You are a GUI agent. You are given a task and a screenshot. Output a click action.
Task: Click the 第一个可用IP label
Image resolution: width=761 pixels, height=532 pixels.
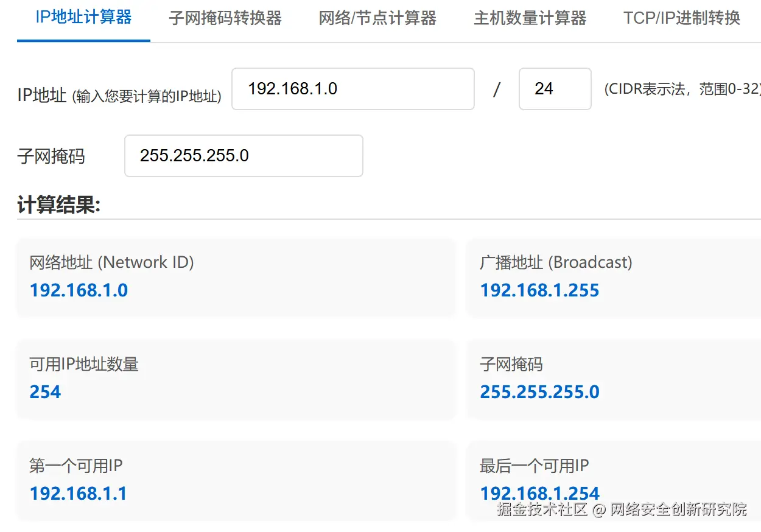click(x=76, y=466)
